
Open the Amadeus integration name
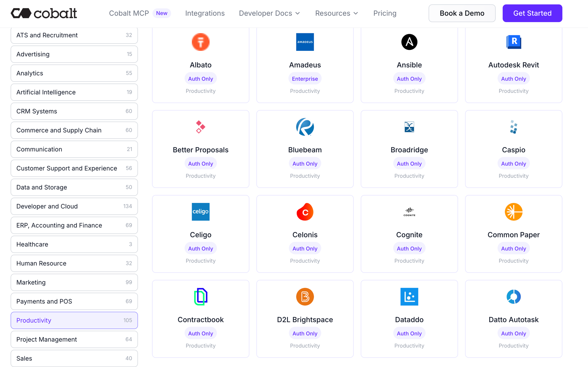[x=305, y=65]
